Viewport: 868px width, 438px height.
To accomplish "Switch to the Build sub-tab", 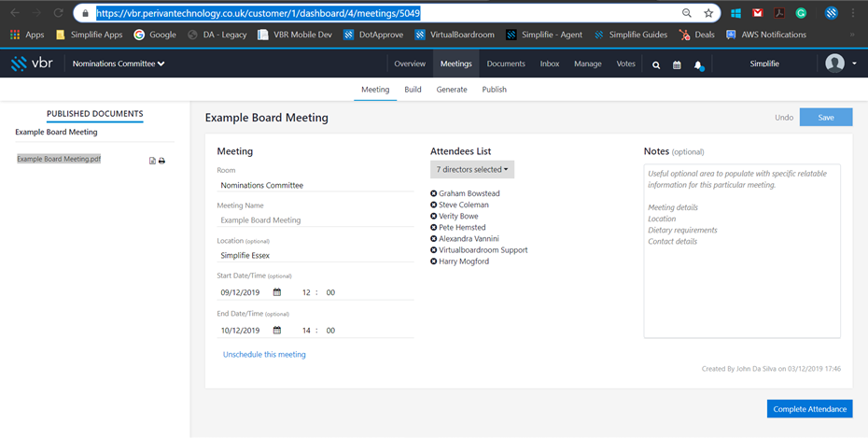I will coord(413,89).
